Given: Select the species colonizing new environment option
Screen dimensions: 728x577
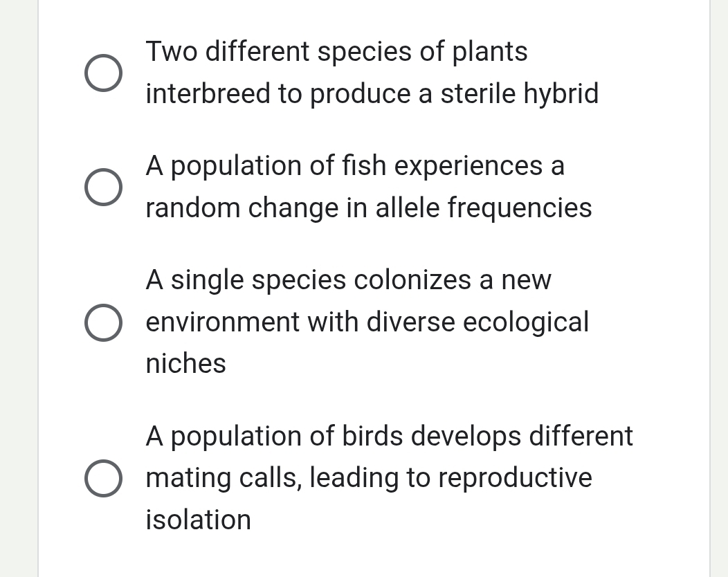Looking at the screenshot, I should [x=103, y=322].
